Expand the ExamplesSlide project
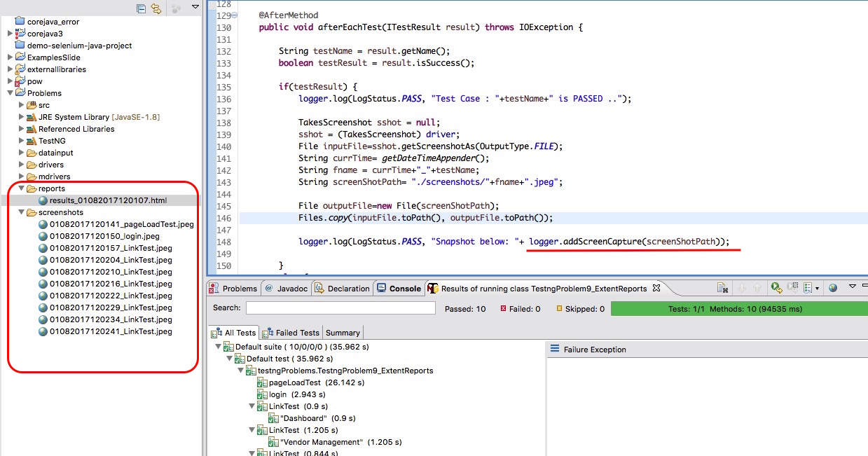The width and height of the screenshot is (868, 456). pos(10,57)
